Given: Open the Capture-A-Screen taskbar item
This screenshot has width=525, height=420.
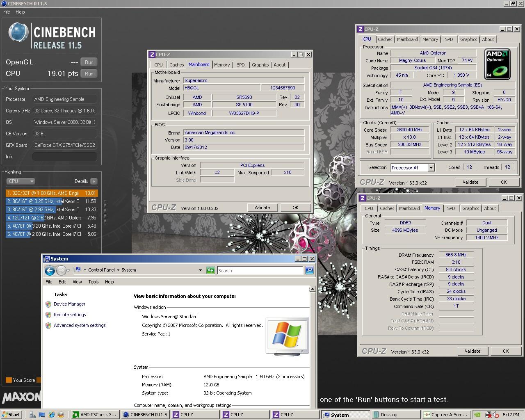Looking at the screenshot, I should click(x=446, y=415).
